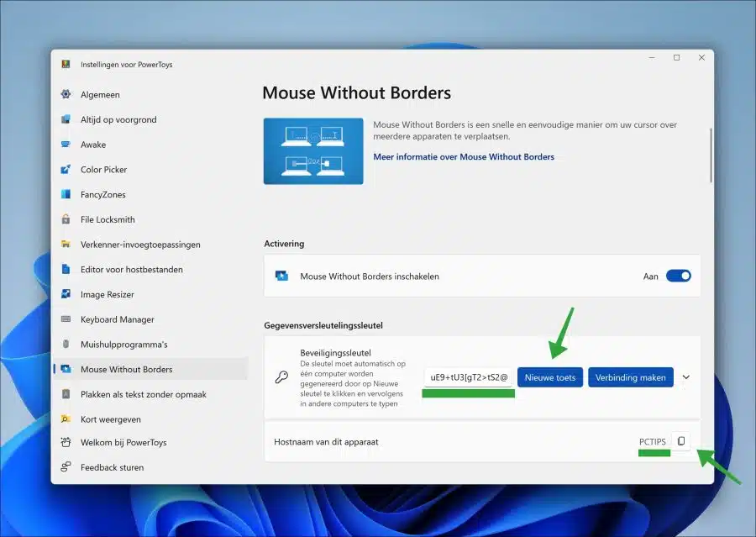Image resolution: width=756 pixels, height=537 pixels.
Task: Minimize the PowerToys settings window
Action: (652, 57)
